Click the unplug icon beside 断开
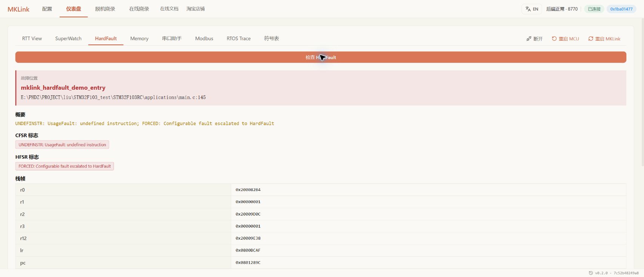Screen dimensions: 644x277 tap(529, 39)
